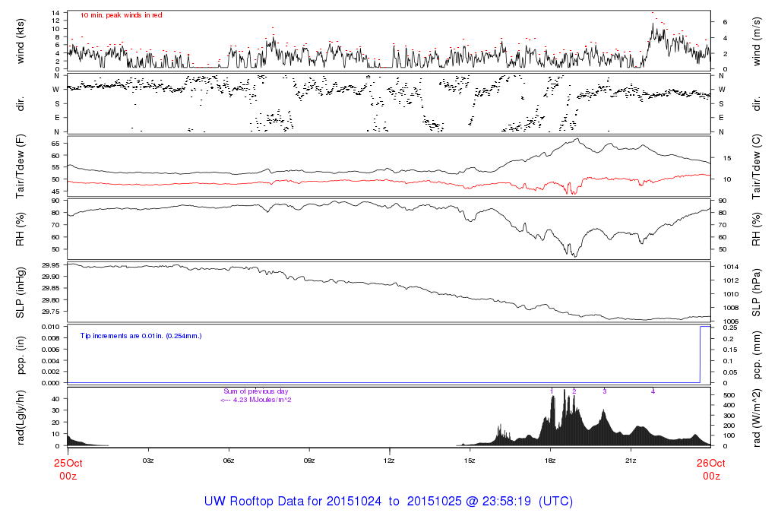Click the '29.90' pressure tick value
The width and height of the screenshot is (778, 532).
point(51,277)
